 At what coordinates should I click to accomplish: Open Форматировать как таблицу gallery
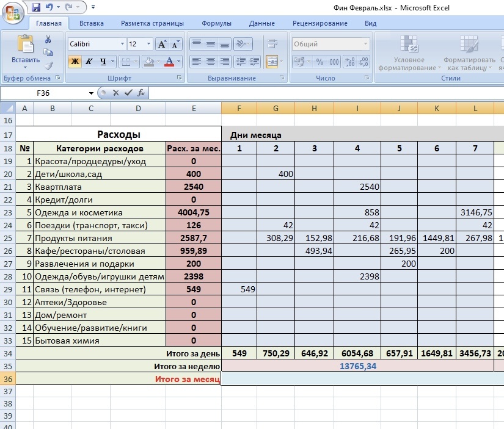tap(469, 53)
